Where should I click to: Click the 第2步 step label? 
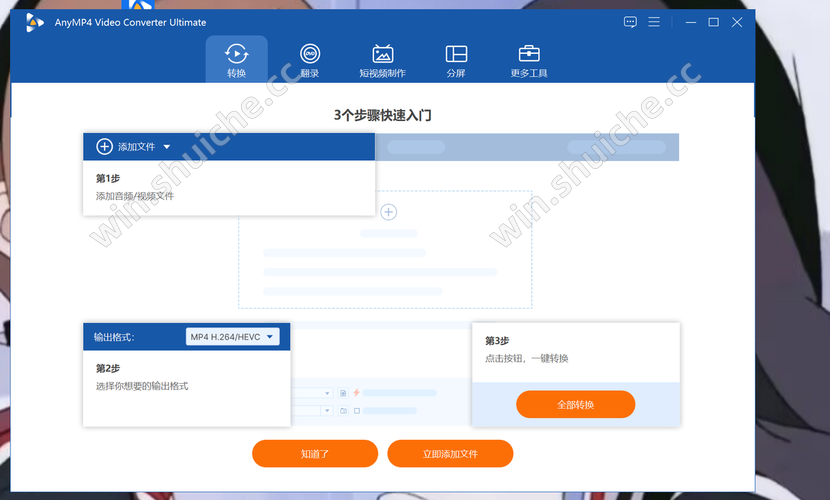(108, 368)
